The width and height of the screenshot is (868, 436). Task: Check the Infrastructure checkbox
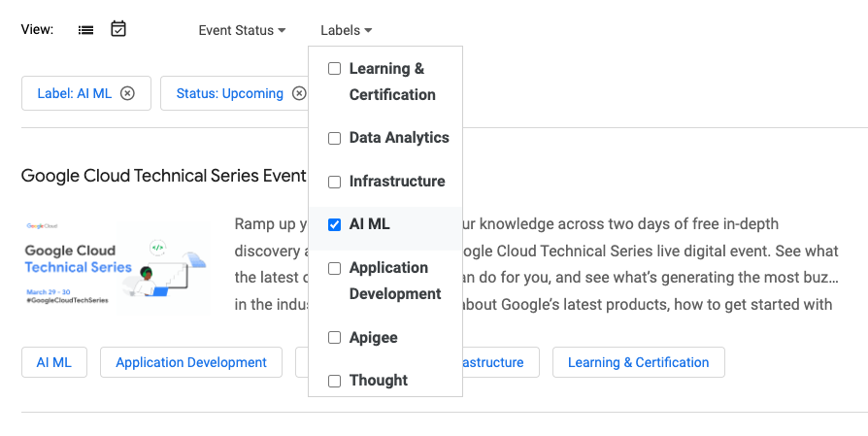click(x=334, y=182)
